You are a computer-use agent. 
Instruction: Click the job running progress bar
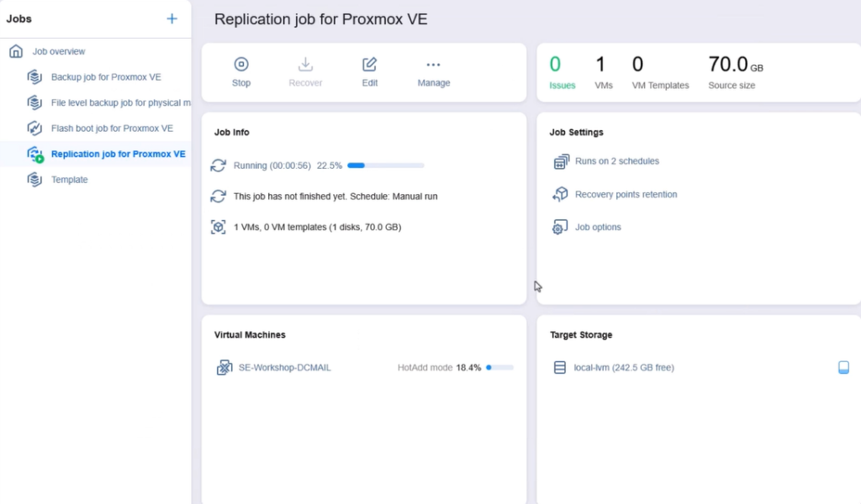click(385, 166)
